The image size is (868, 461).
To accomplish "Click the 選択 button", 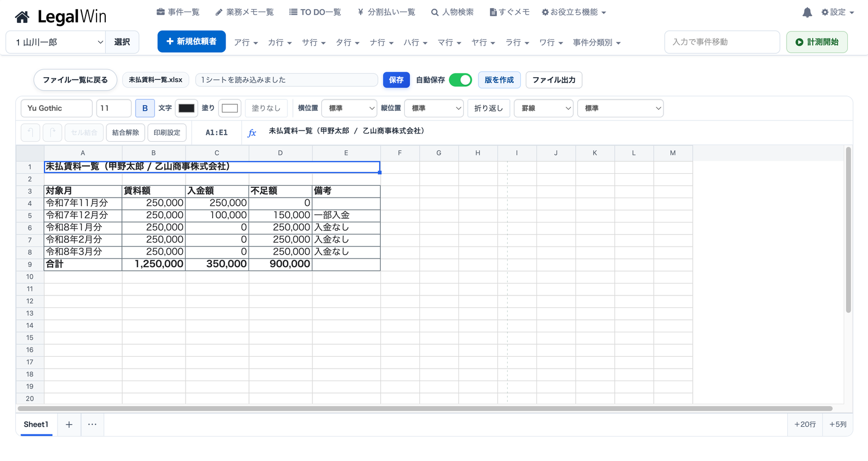I will tap(122, 42).
